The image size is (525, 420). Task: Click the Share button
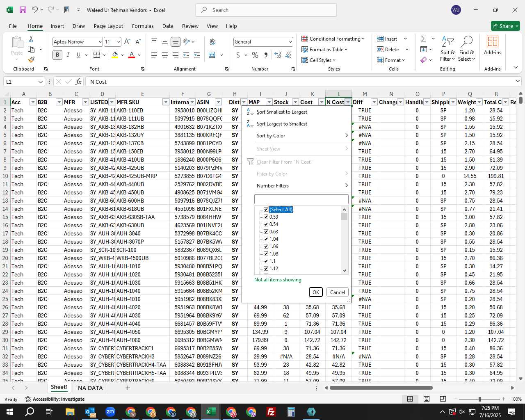[505, 26]
